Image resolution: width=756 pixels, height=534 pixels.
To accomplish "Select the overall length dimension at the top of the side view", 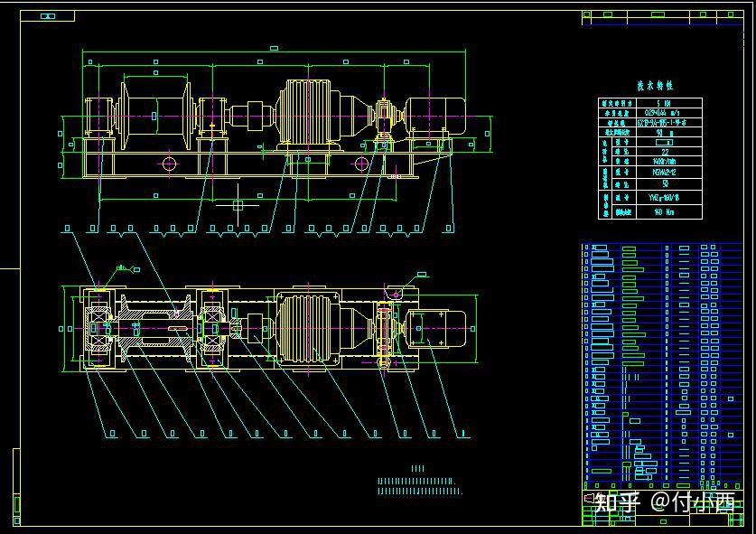I will click(274, 48).
